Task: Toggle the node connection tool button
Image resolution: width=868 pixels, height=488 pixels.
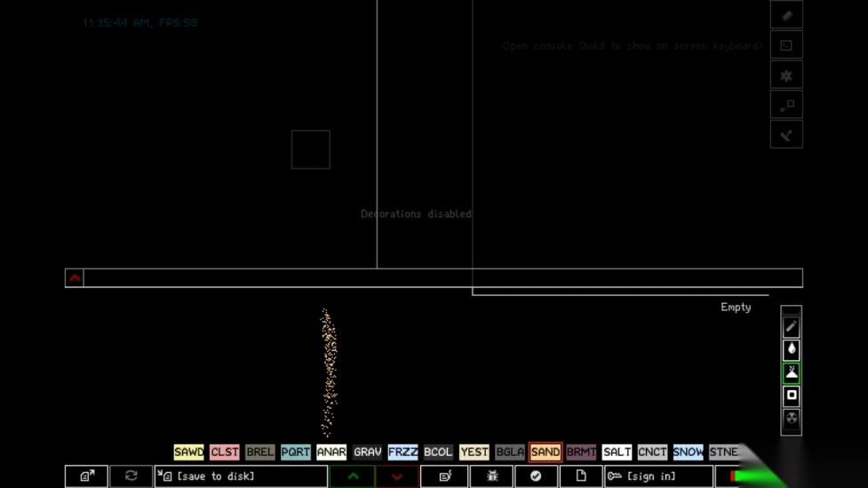Action: pos(786,105)
